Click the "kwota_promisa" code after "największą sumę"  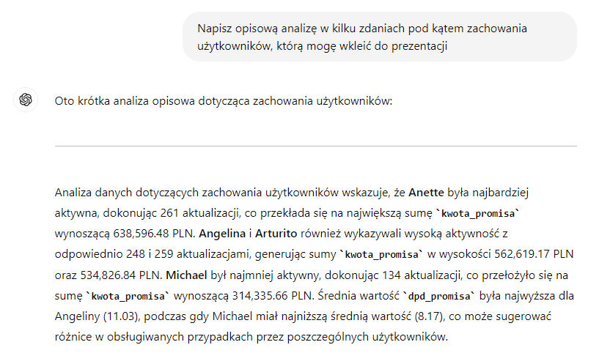click(x=482, y=214)
